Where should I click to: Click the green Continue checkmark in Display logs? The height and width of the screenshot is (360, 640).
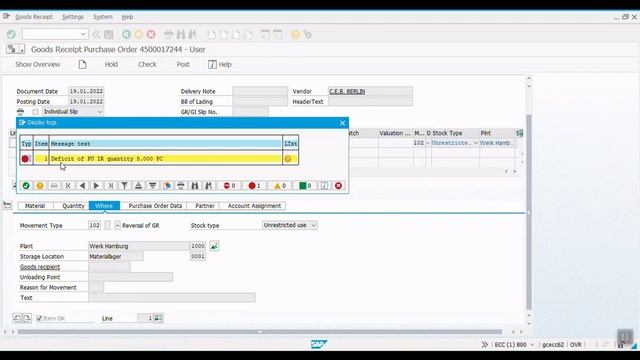point(26,186)
